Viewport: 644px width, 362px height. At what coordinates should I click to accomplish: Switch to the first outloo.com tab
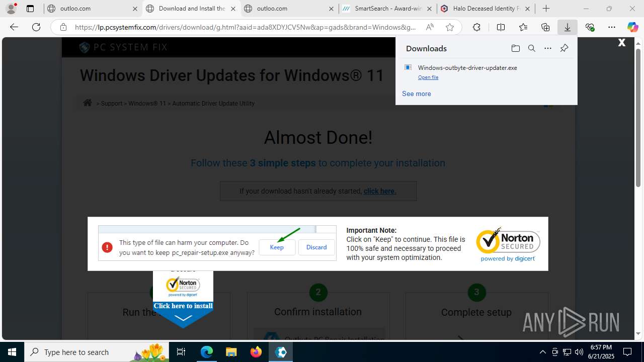92,9
